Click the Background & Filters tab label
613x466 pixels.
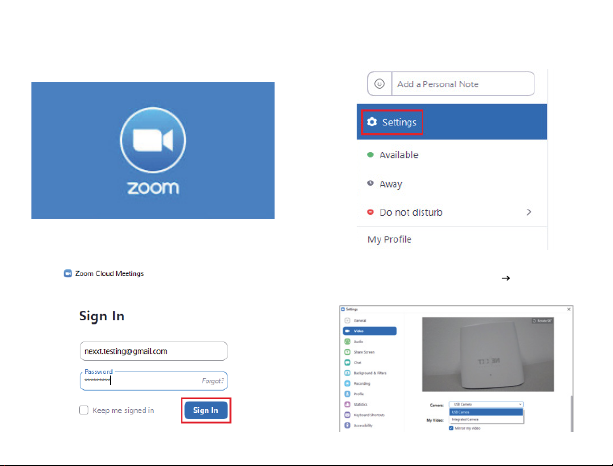(370, 373)
